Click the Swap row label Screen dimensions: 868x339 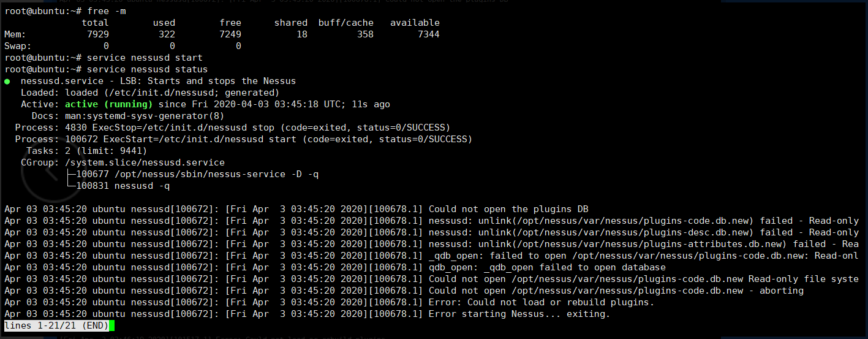point(18,46)
